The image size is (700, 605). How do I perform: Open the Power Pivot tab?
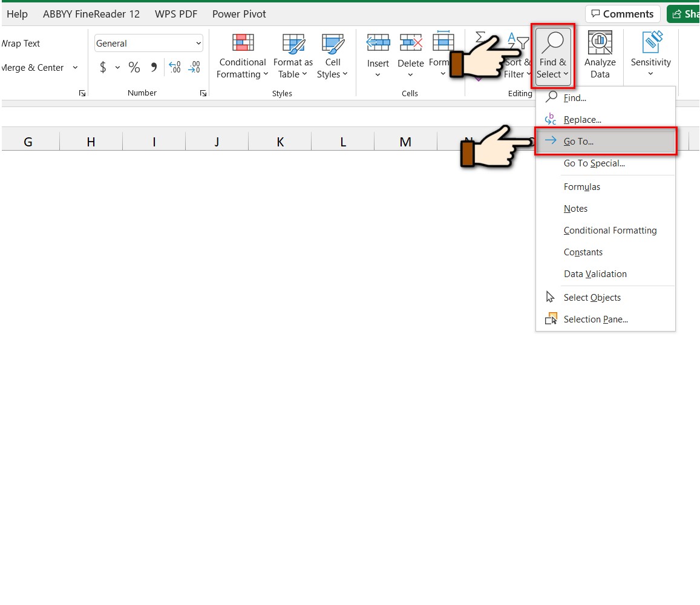(x=239, y=14)
